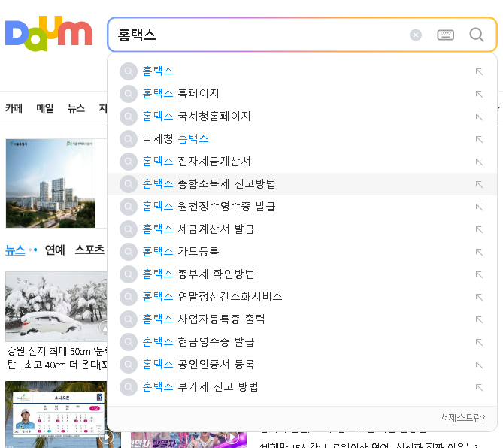Switch to the 연예 tab
Image resolution: width=503 pixels, height=448 pixels.
(55, 250)
